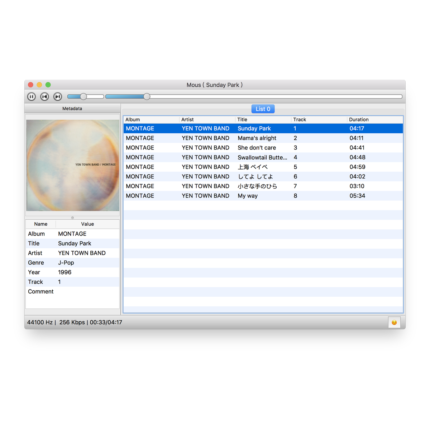Click the splitter handle below album art
This screenshot has height=430, width=430.
pyautogui.click(x=72, y=217)
